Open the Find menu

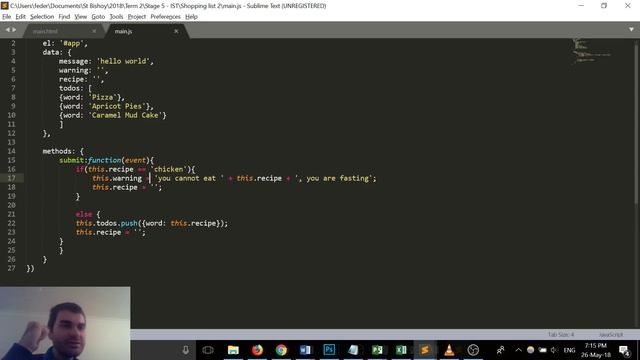64,17
